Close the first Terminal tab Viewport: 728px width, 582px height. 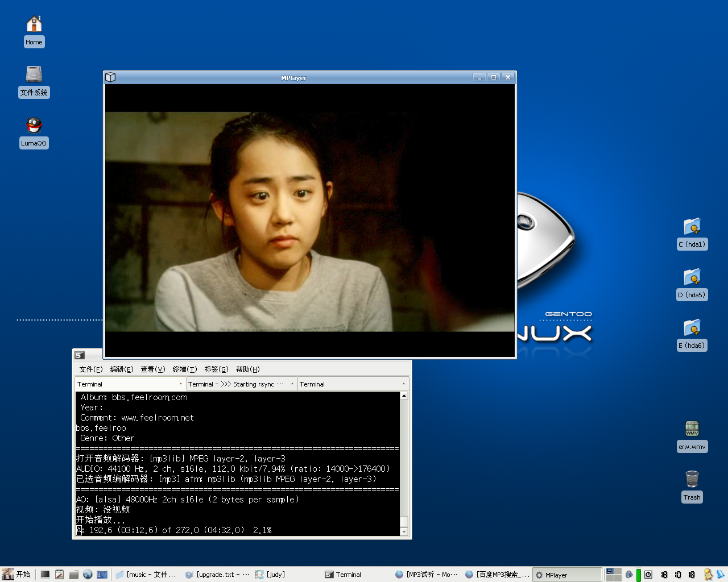pyautogui.click(x=181, y=384)
